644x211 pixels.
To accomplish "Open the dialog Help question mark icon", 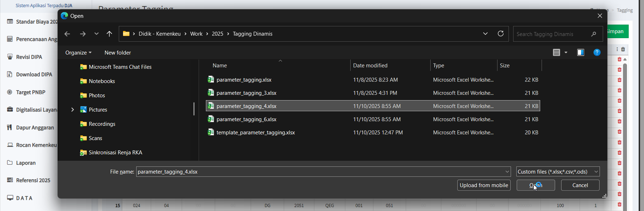I will pyautogui.click(x=597, y=52).
